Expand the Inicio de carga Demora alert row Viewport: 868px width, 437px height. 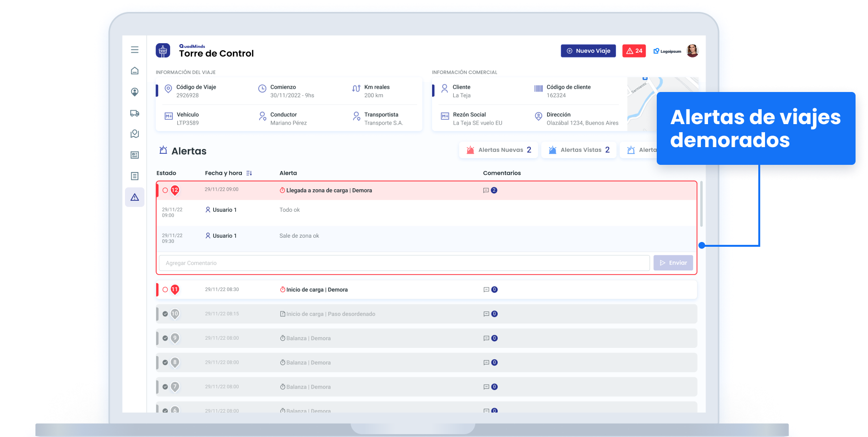click(x=317, y=290)
